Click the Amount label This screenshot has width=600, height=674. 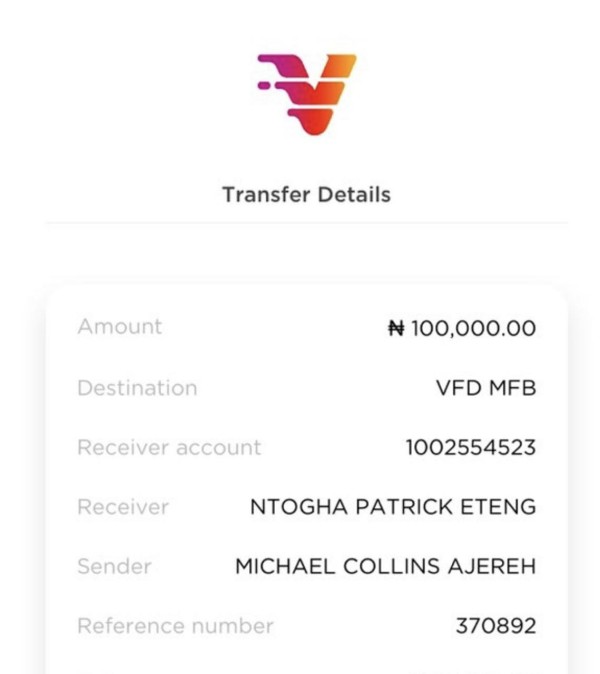tap(119, 327)
